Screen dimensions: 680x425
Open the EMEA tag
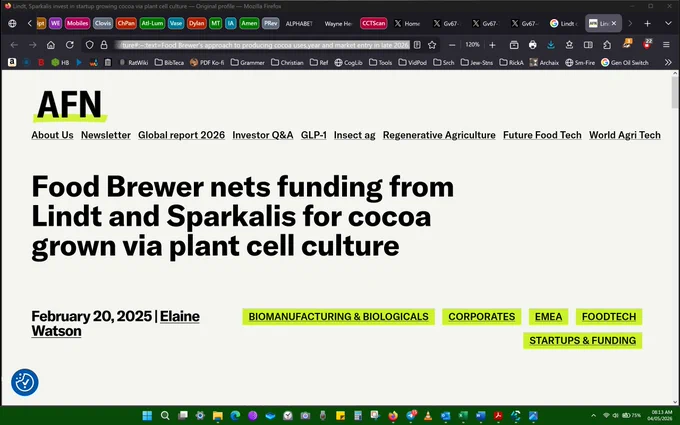pyautogui.click(x=548, y=317)
